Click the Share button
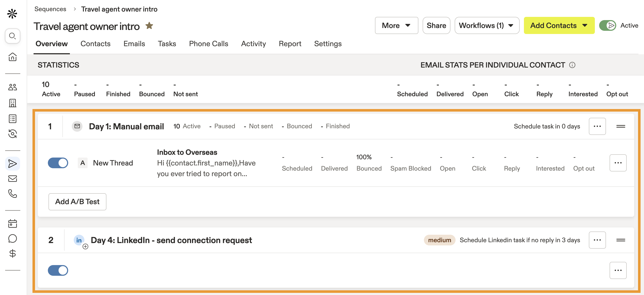This screenshot has height=295, width=644. [x=436, y=25]
